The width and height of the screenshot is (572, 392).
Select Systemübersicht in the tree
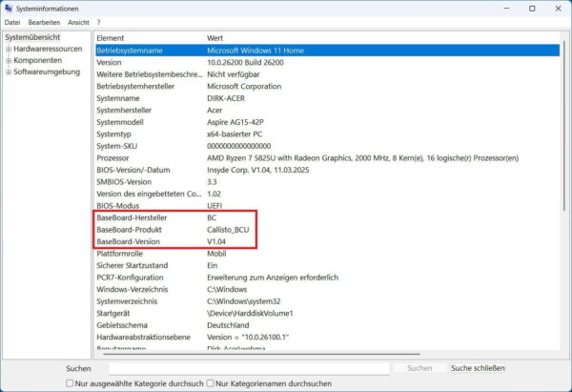pos(32,37)
